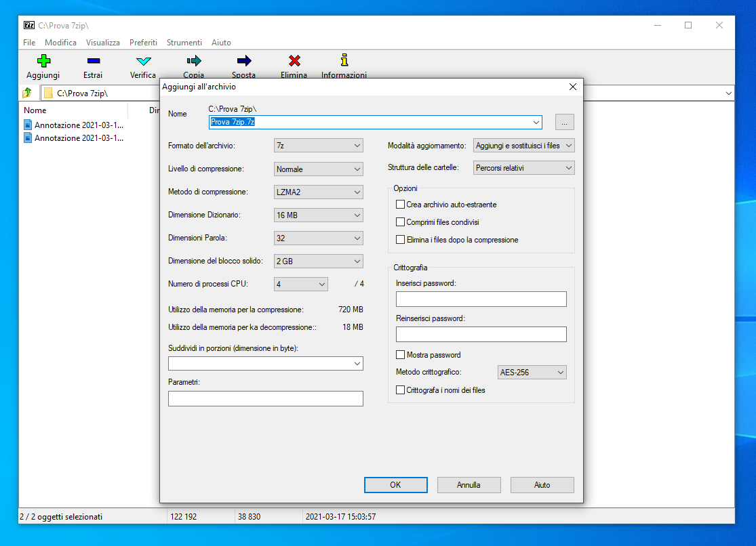Click the file icon of first Annotazione entry
This screenshot has width=756, height=546.
28,125
